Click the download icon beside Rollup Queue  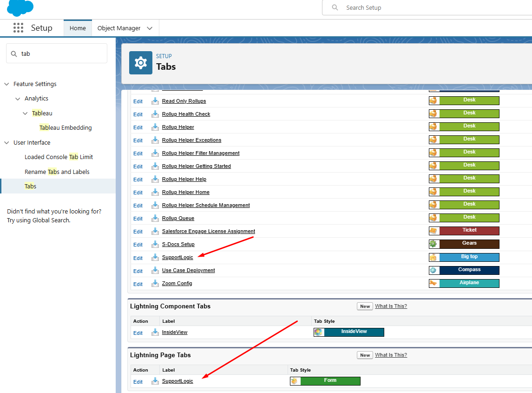[155, 218]
